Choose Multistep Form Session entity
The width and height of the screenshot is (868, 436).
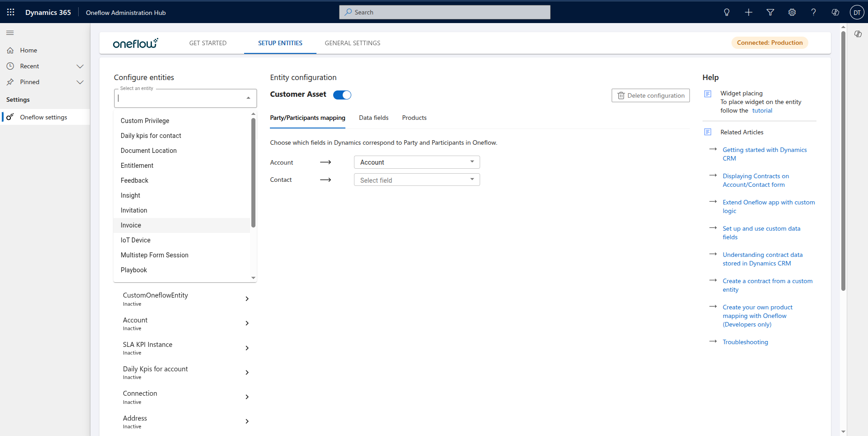[182, 255]
